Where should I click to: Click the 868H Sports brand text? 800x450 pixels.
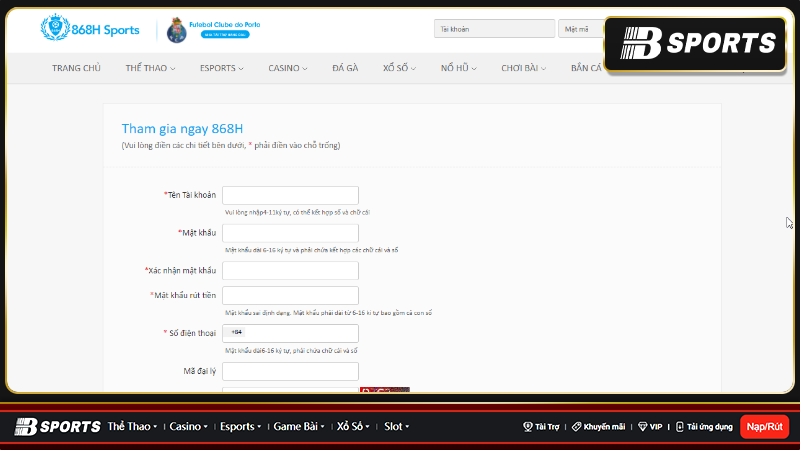[x=105, y=30]
